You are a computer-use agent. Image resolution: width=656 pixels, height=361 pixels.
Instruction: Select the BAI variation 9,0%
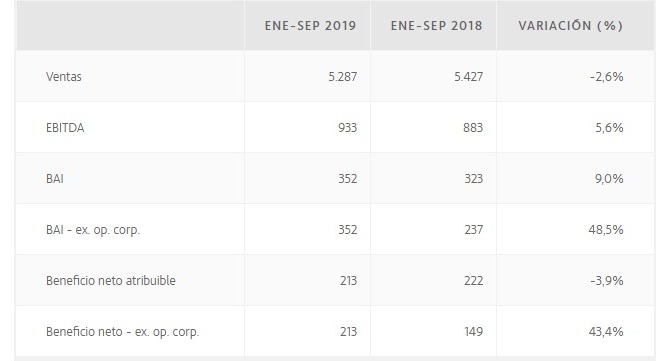click(x=609, y=179)
